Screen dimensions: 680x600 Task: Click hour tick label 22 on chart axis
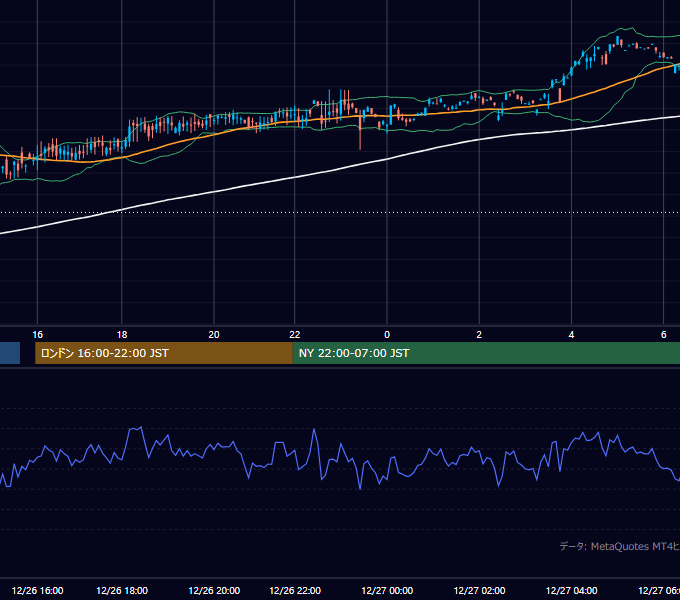pos(294,334)
